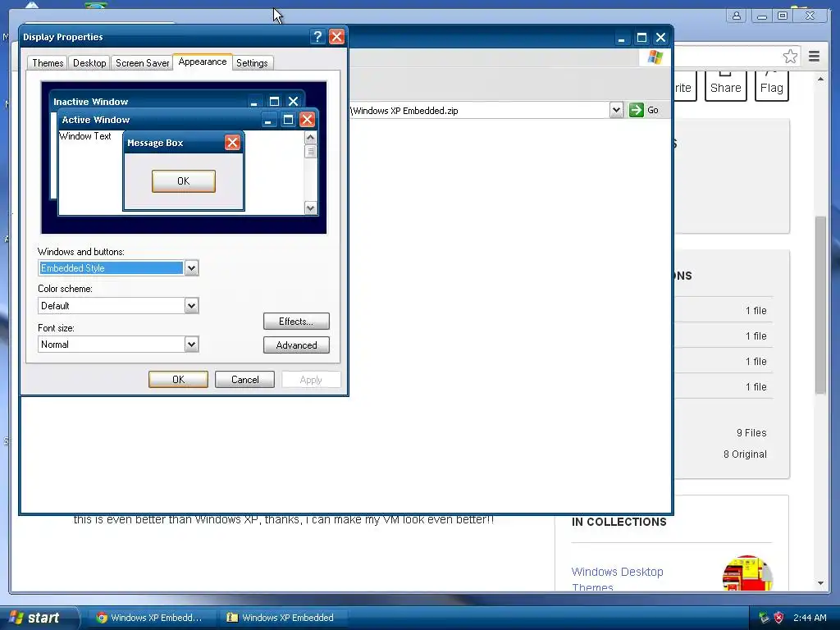Click the 8 Original text
This screenshot has width=840, height=630.
point(745,454)
